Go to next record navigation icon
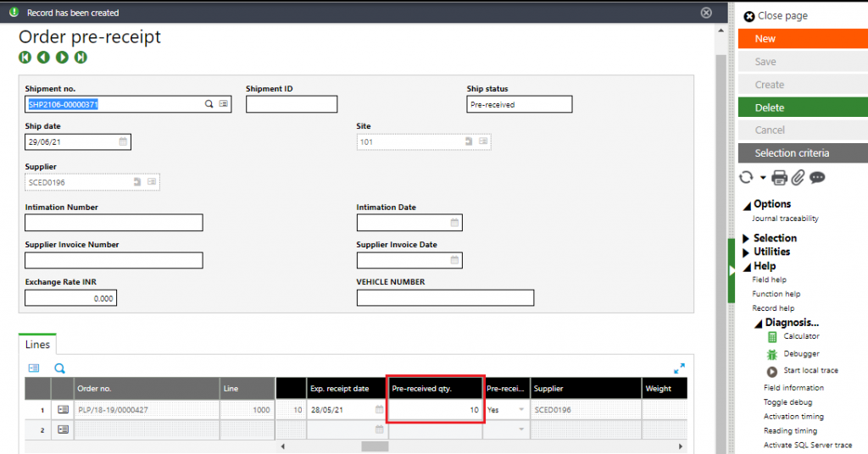Image resolution: width=868 pixels, height=454 pixels. (x=62, y=57)
